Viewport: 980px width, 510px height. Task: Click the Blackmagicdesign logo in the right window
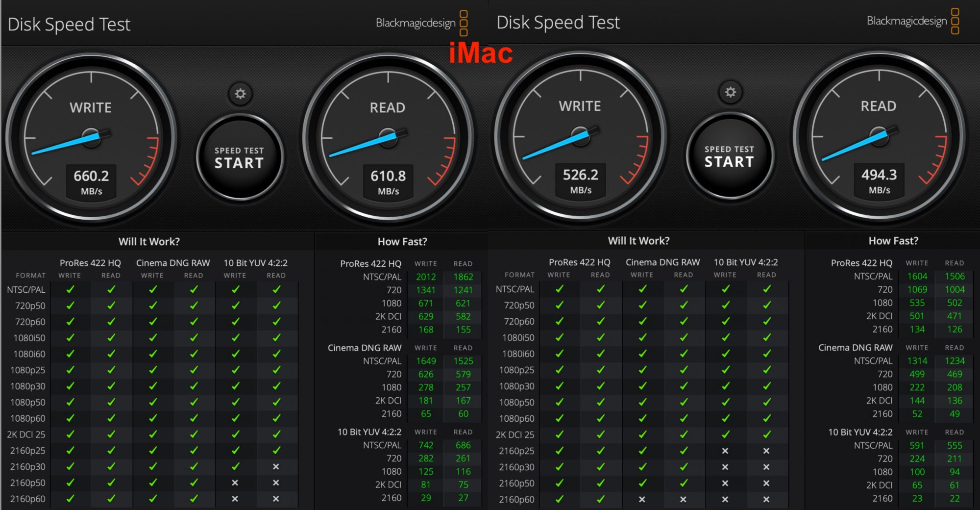(912, 21)
